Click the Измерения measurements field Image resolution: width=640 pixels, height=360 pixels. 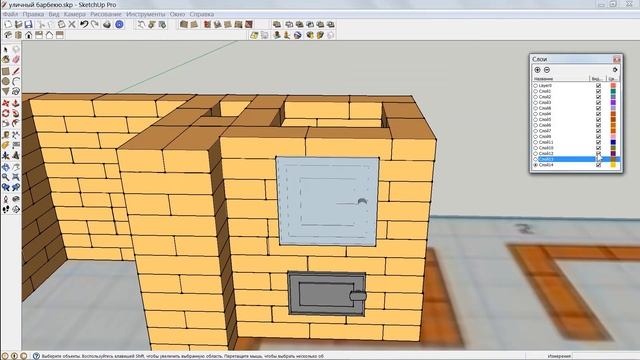point(605,356)
